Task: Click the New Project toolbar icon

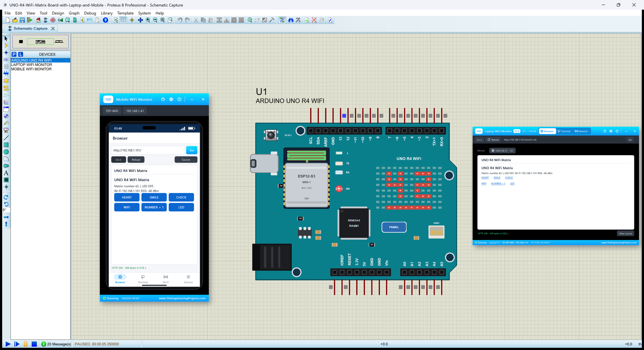Action: pos(8,20)
